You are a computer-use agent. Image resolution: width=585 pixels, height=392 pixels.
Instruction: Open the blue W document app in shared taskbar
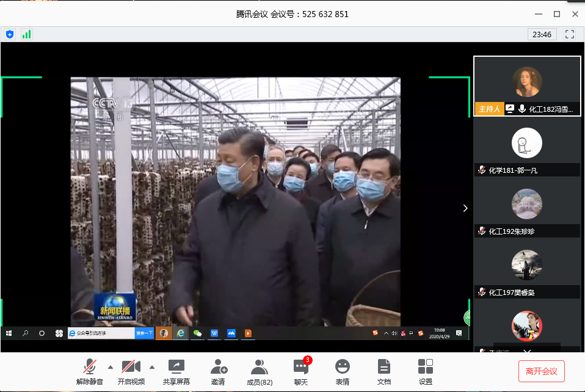point(214,333)
